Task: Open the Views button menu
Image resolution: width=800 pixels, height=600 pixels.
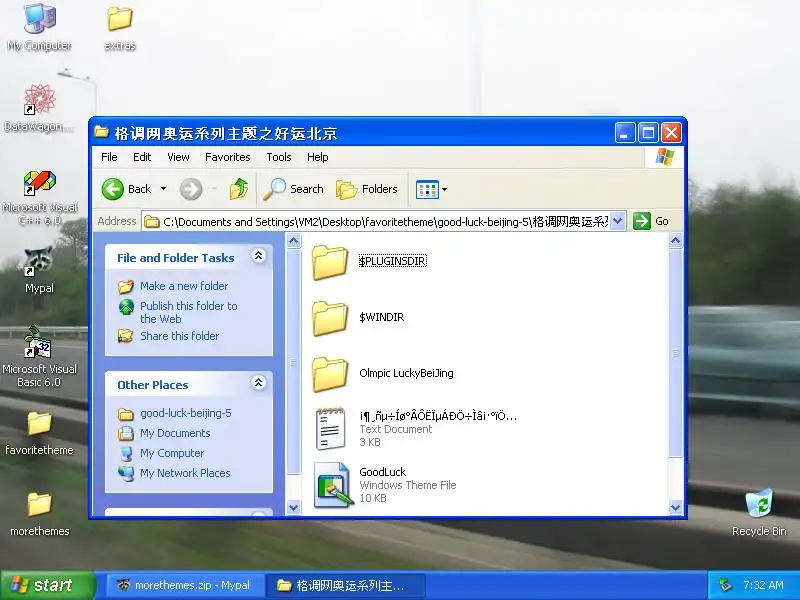Action: (x=431, y=189)
